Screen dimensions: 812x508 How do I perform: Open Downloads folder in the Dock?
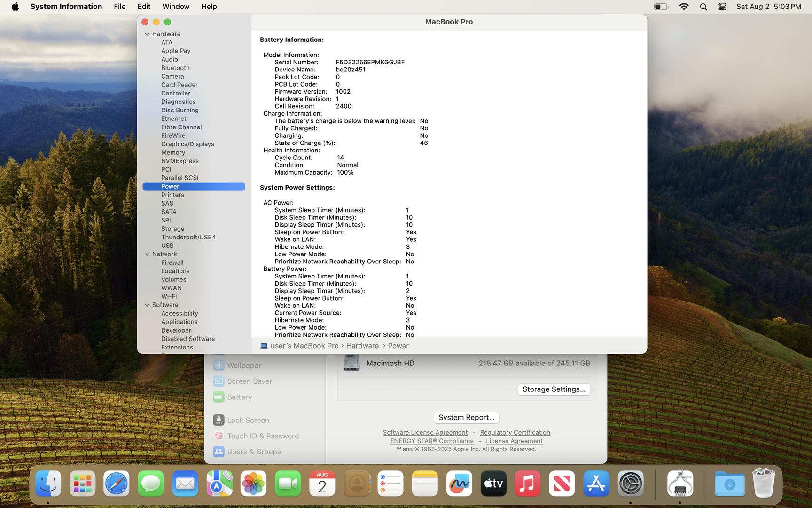[x=730, y=484]
